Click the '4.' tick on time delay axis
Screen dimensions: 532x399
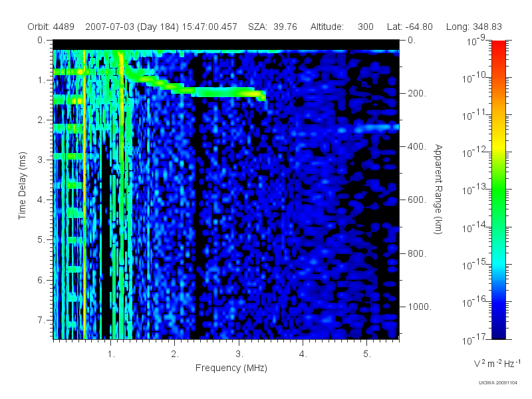tap(41, 200)
